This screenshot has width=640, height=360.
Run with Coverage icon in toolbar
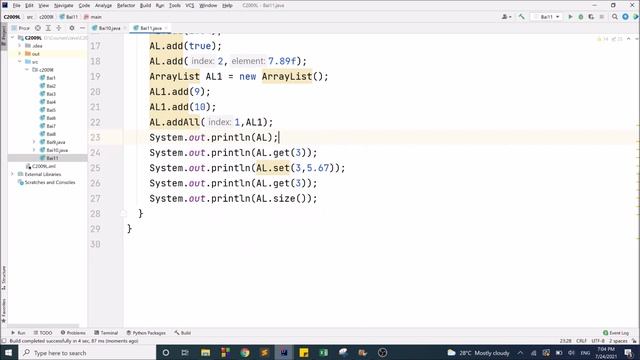[x=591, y=17]
